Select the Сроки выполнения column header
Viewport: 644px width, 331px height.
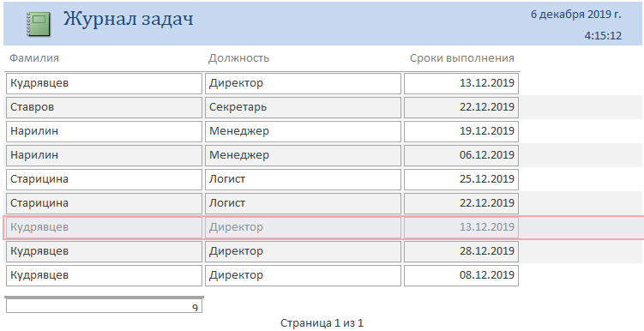tap(462, 58)
